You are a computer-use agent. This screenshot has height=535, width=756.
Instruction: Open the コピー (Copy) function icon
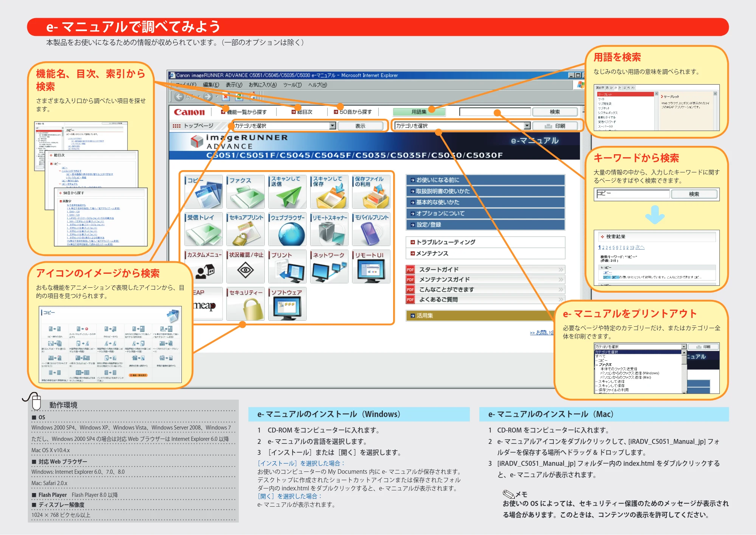point(203,192)
